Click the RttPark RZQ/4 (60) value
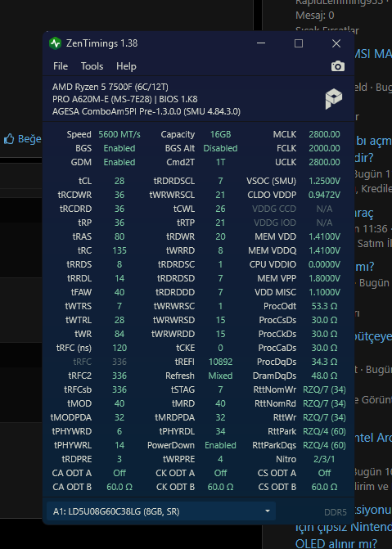The width and height of the screenshot is (392, 549). tap(324, 431)
